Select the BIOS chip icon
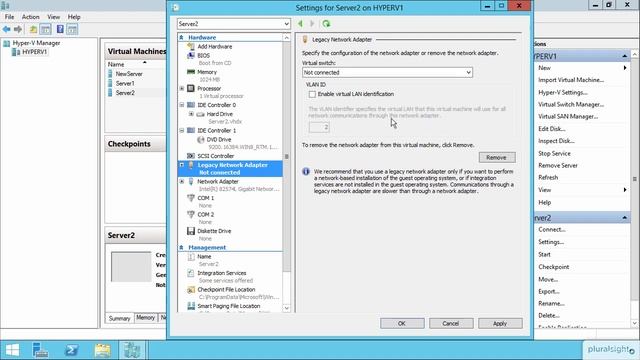Screen dimensions: 640x360 tap(191, 55)
